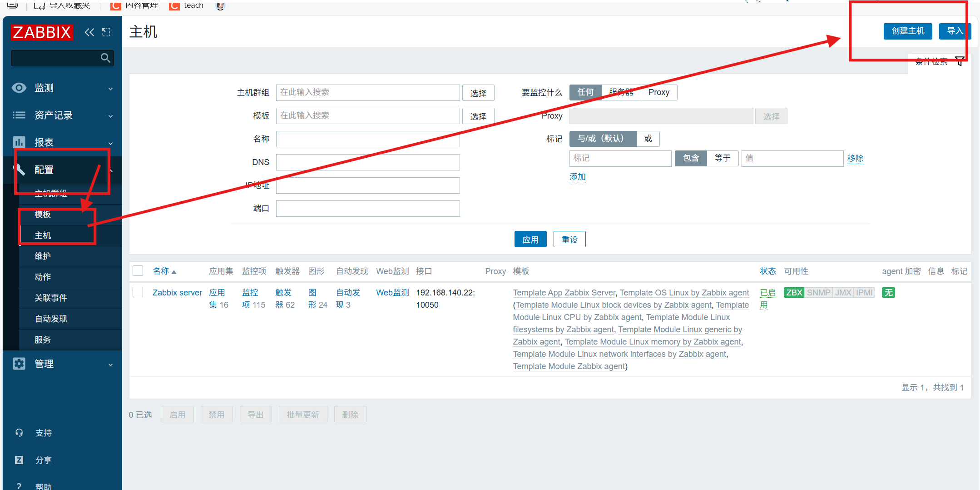
Task: Click the Z icon next to 分享
Action: (19, 460)
